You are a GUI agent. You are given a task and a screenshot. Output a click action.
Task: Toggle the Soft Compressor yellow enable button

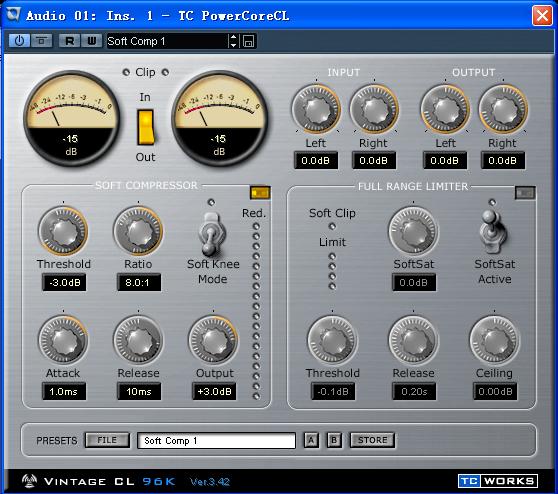260,193
